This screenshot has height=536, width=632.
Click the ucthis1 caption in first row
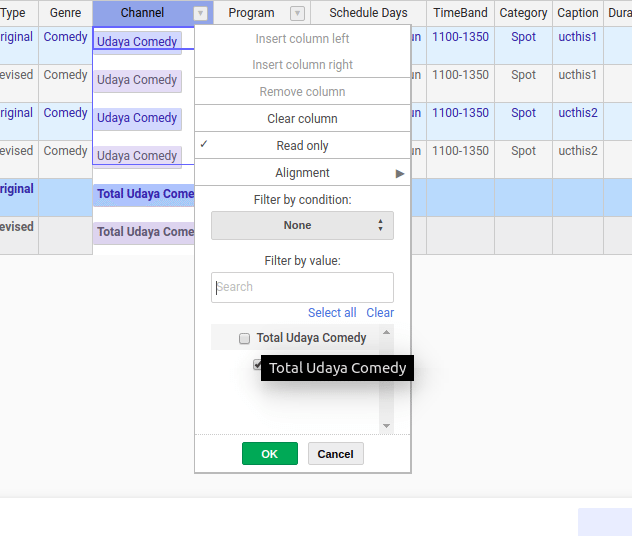click(577, 37)
